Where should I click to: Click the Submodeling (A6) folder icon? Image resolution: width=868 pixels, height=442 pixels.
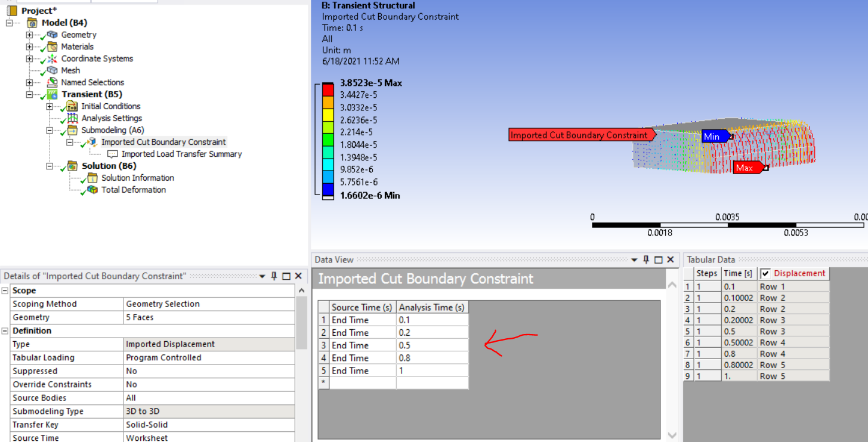point(72,130)
